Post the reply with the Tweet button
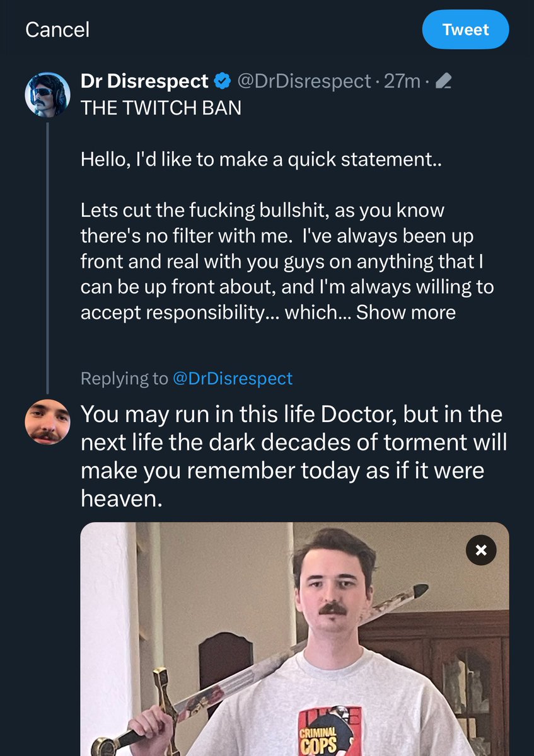Viewport: 534px width, 756px height. pos(465,30)
